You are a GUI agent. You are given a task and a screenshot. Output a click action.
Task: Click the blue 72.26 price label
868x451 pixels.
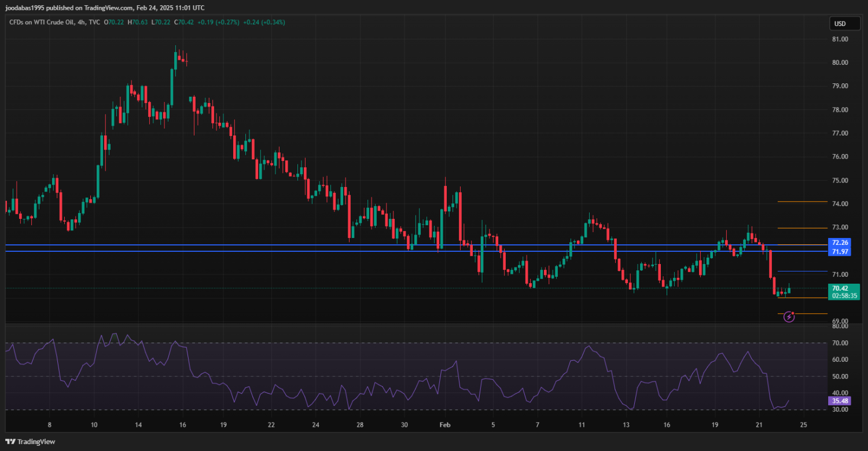point(840,243)
